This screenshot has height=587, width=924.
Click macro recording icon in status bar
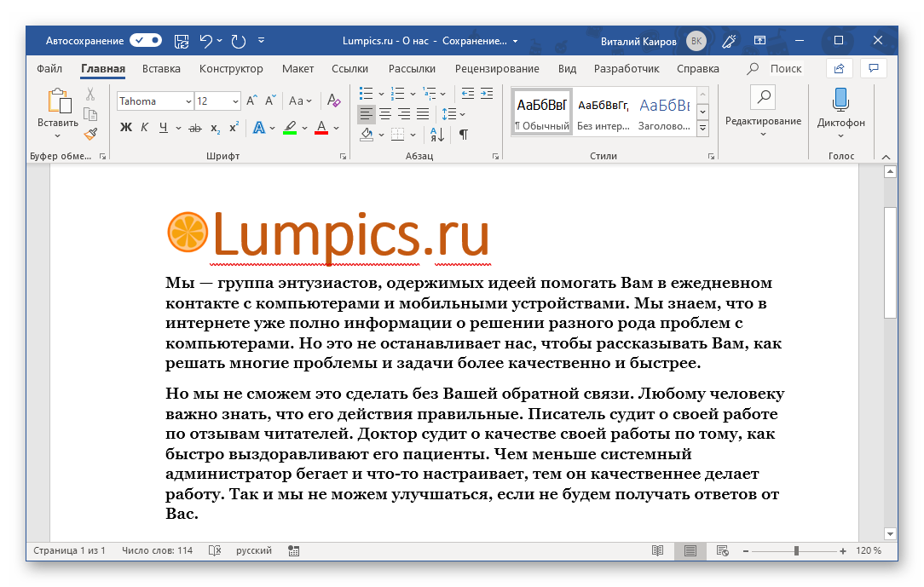click(x=293, y=550)
